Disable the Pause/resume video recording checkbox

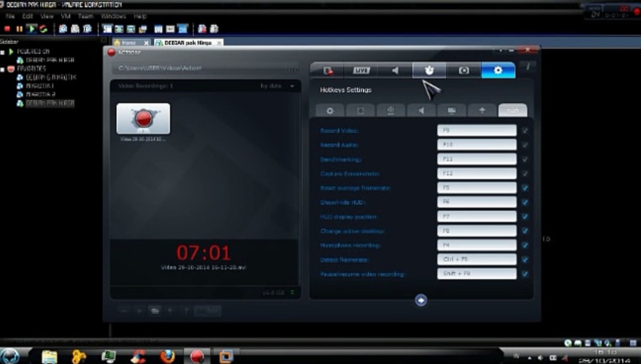coord(525,274)
